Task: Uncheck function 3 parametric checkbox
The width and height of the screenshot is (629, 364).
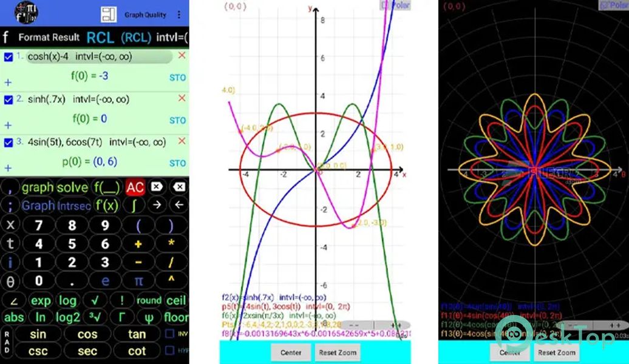Action: pyautogui.click(x=8, y=143)
